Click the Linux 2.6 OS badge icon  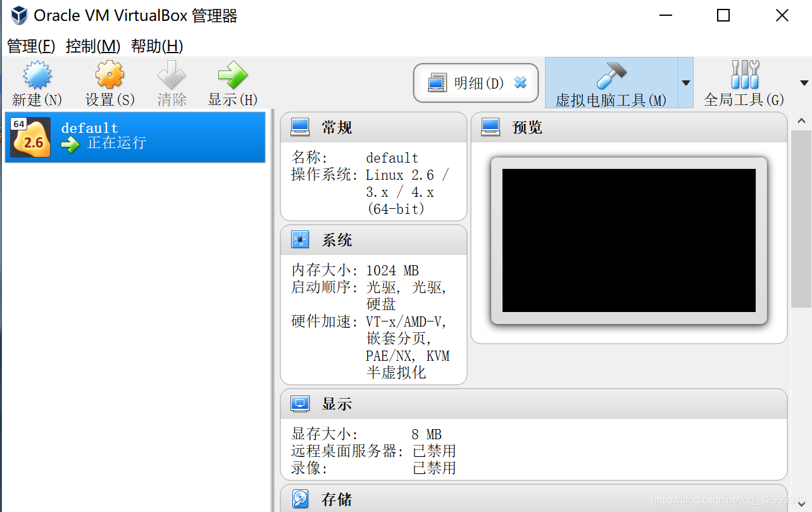click(x=30, y=137)
